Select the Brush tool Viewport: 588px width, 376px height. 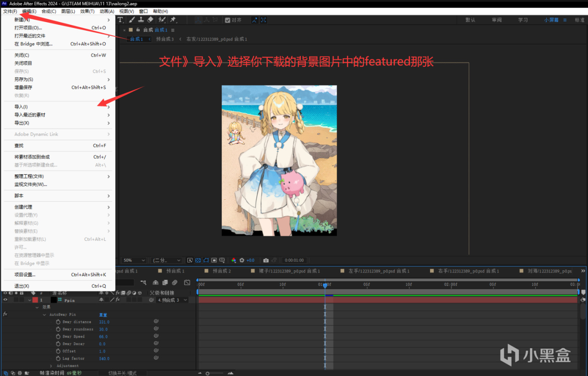[132, 20]
